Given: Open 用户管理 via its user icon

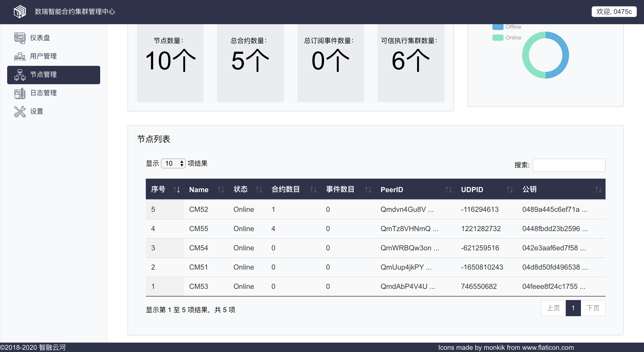Looking at the screenshot, I should point(20,56).
